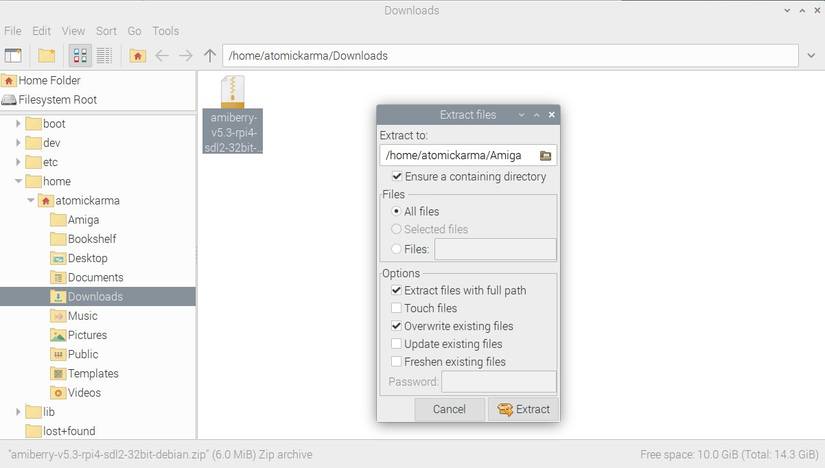Image resolution: width=825 pixels, height=468 pixels.
Task: Switch to icon view mode
Action: (80, 55)
